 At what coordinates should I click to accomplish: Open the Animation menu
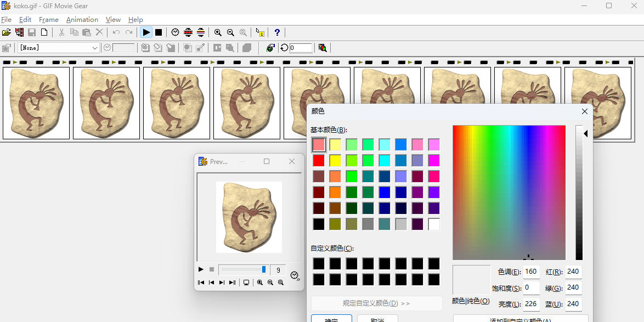[x=82, y=20]
